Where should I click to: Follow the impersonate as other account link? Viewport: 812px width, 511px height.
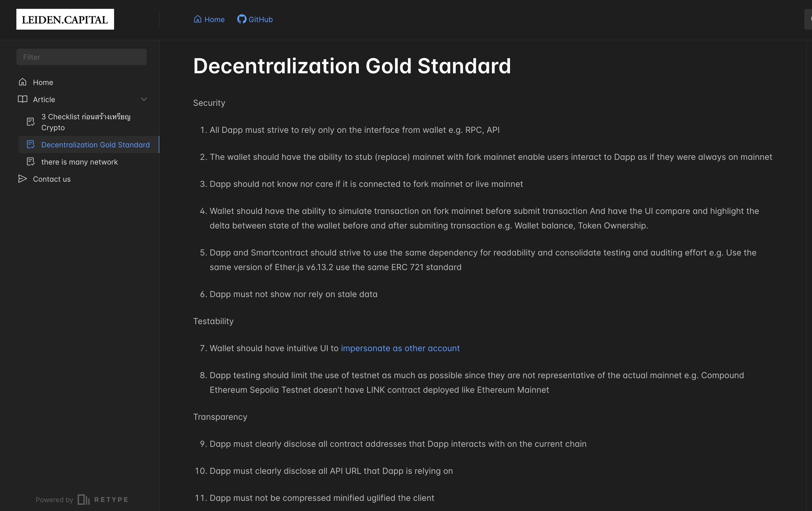[x=400, y=348]
